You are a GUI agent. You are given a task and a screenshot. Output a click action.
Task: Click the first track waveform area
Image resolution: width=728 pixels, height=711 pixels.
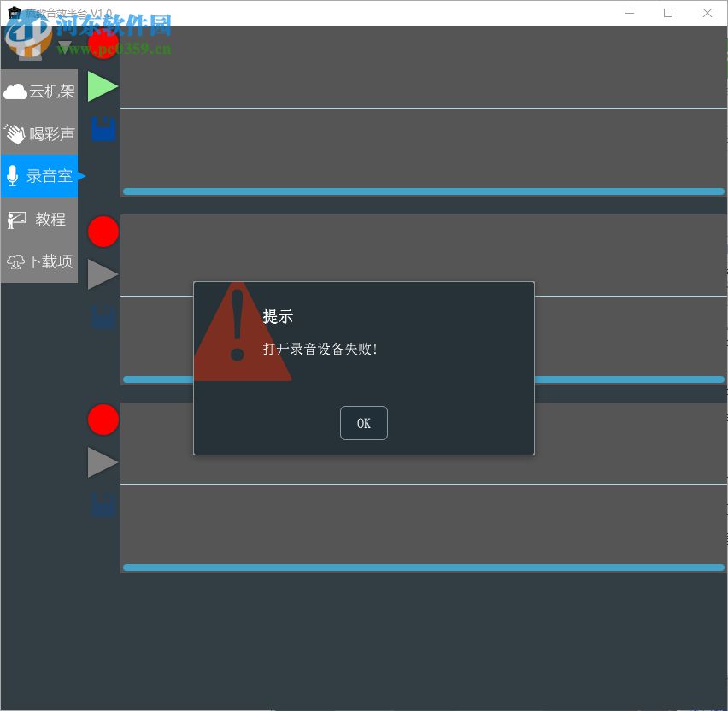424,109
